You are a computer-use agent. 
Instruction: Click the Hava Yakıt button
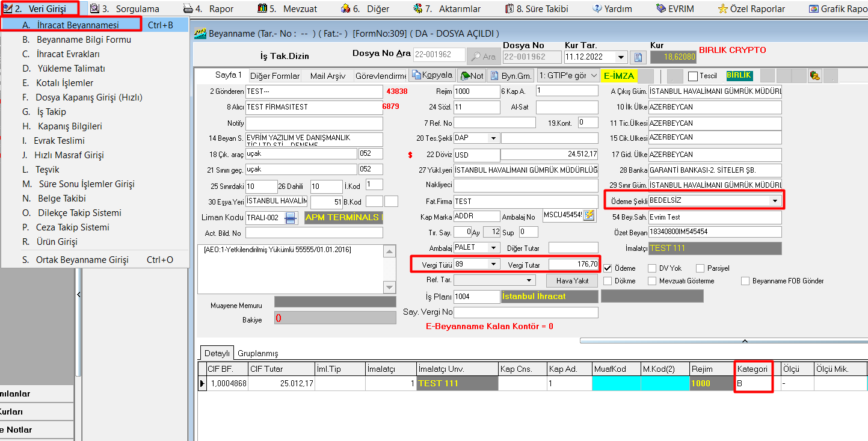(572, 280)
